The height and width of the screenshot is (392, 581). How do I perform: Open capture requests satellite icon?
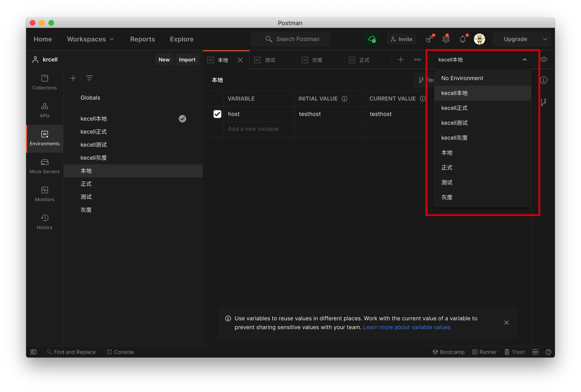[429, 39]
